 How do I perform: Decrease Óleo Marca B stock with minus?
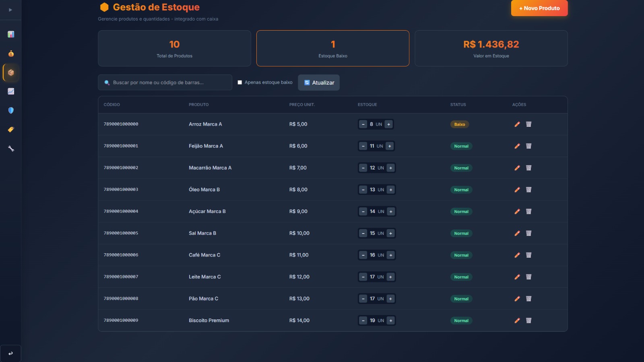(363, 190)
